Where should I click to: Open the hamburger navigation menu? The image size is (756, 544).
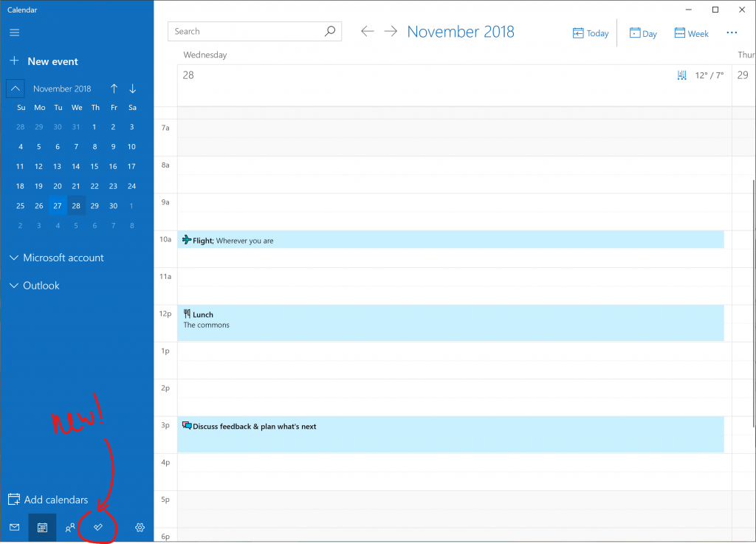[15, 32]
